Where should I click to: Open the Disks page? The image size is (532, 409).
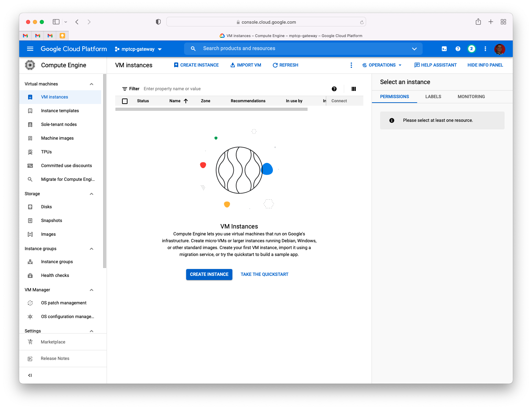tap(60, 207)
